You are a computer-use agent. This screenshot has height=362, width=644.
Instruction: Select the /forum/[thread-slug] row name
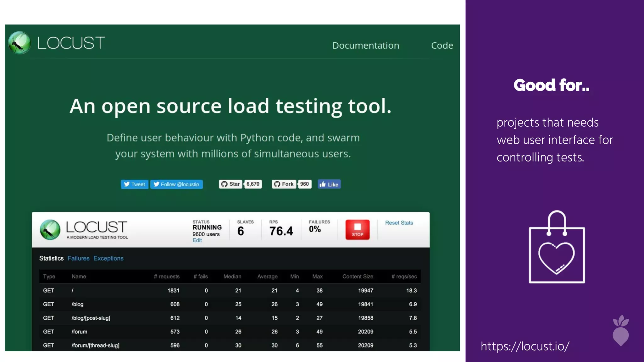[95, 345]
